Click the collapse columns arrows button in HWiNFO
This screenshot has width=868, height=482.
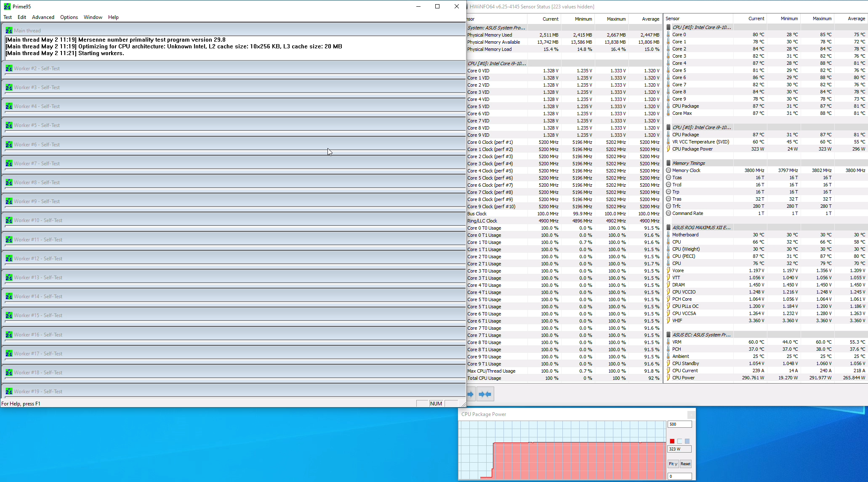coord(485,394)
